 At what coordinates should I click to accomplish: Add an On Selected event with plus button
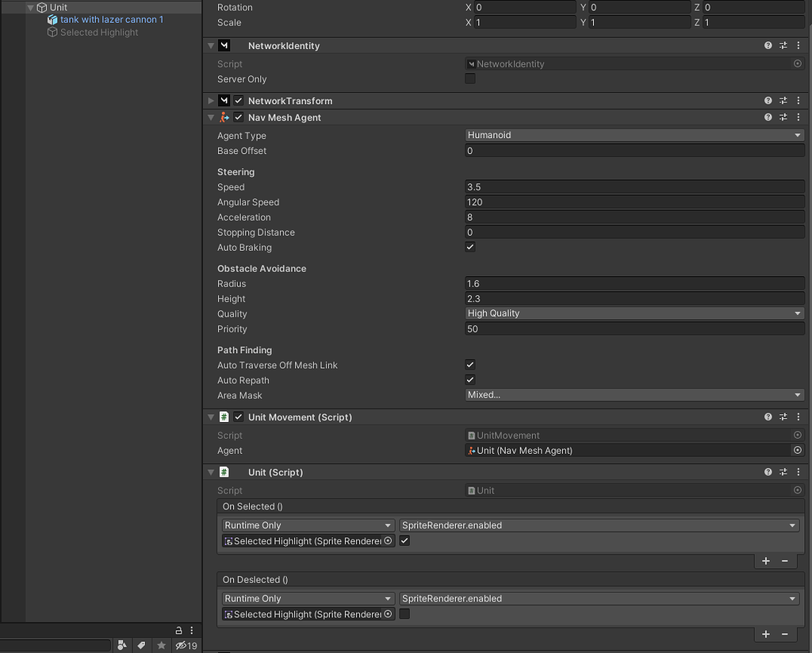tap(764, 561)
